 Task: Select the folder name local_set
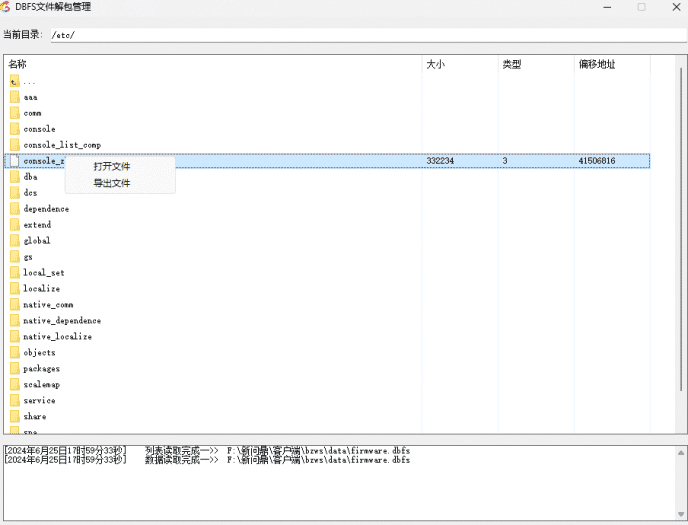pyautogui.click(x=44, y=273)
